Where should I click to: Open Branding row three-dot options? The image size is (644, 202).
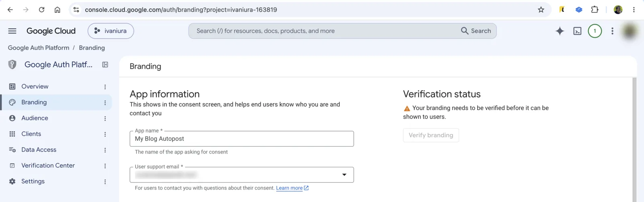pos(105,103)
